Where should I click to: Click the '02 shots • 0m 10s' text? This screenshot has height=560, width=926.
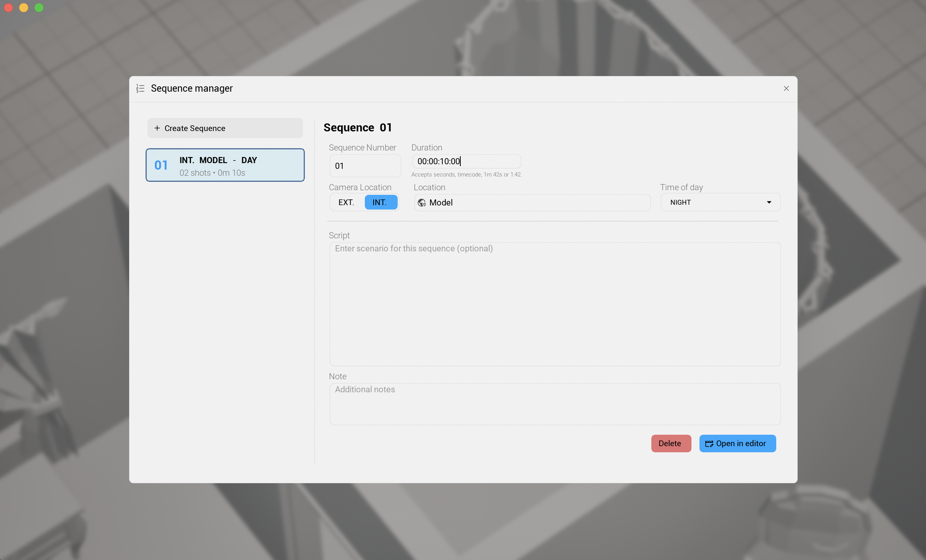click(x=212, y=173)
